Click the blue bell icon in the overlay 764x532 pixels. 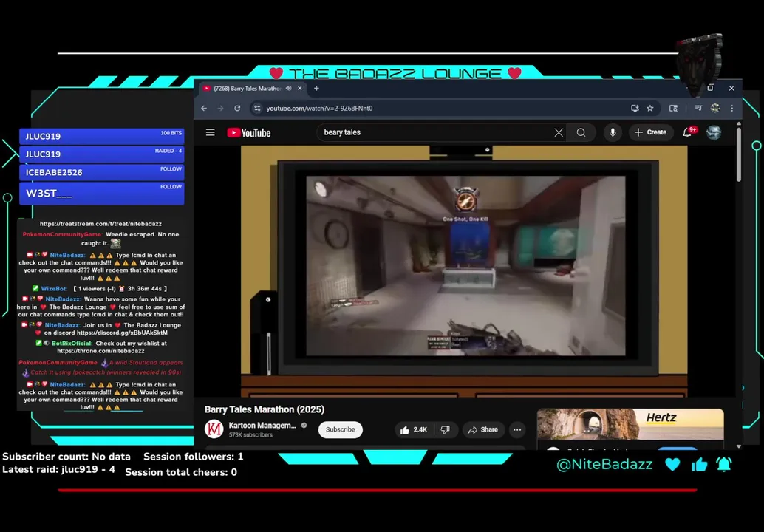(724, 464)
